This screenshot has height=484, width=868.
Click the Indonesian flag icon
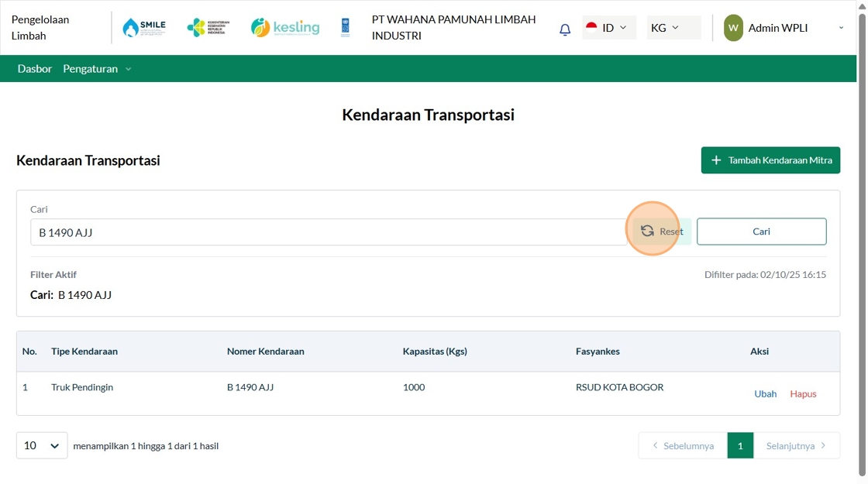(x=591, y=27)
